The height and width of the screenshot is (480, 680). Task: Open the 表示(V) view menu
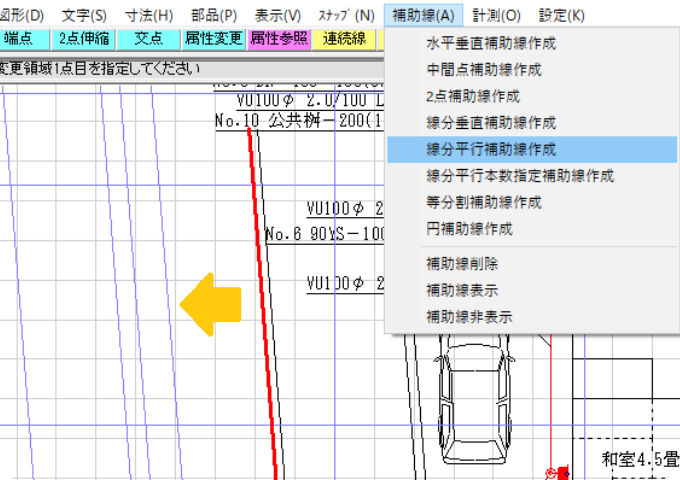pyautogui.click(x=278, y=16)
